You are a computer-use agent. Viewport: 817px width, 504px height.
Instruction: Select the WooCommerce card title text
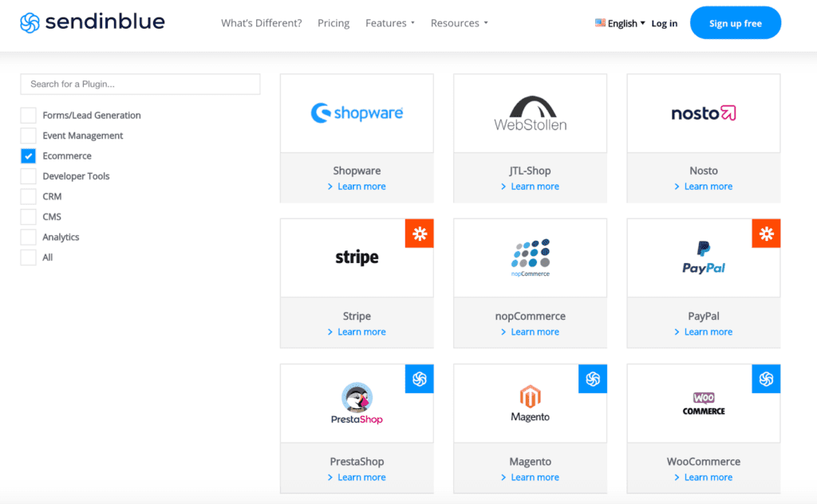click(704, 461)
